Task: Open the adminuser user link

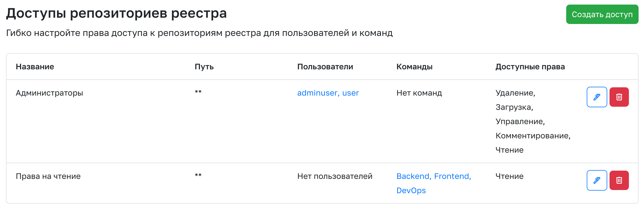Action: [x=317, y=93]
